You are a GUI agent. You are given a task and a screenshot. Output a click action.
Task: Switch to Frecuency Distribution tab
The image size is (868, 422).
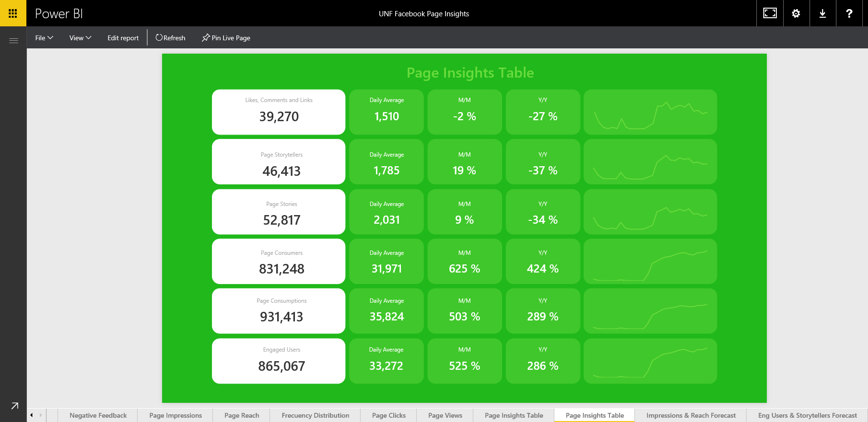[316, 415]
